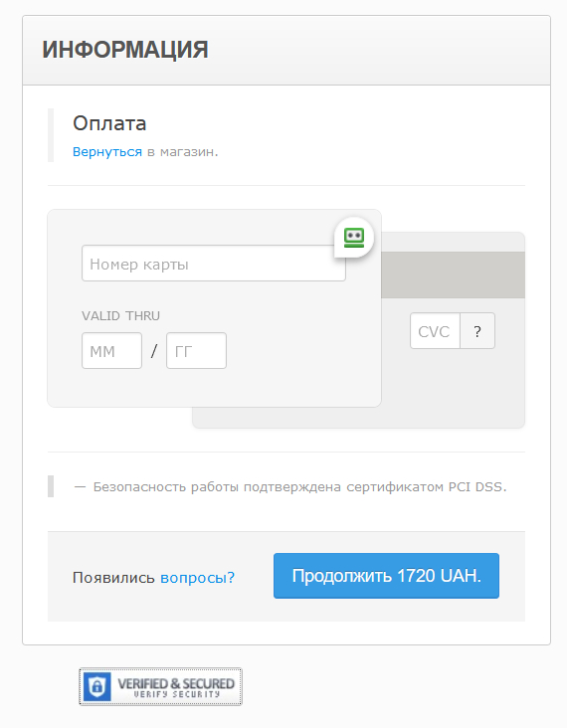Click the Verified & Secured badge text
This screenshot has height=728, width=567.
click(x=175, y=683)
